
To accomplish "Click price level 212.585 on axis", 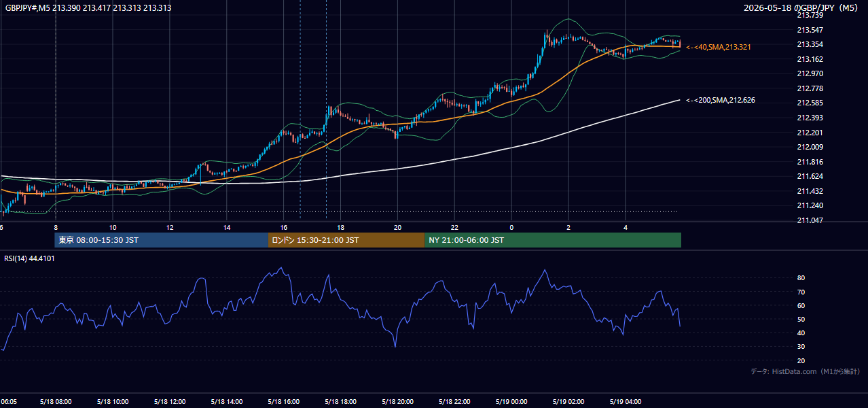I will tap(810, 103).
